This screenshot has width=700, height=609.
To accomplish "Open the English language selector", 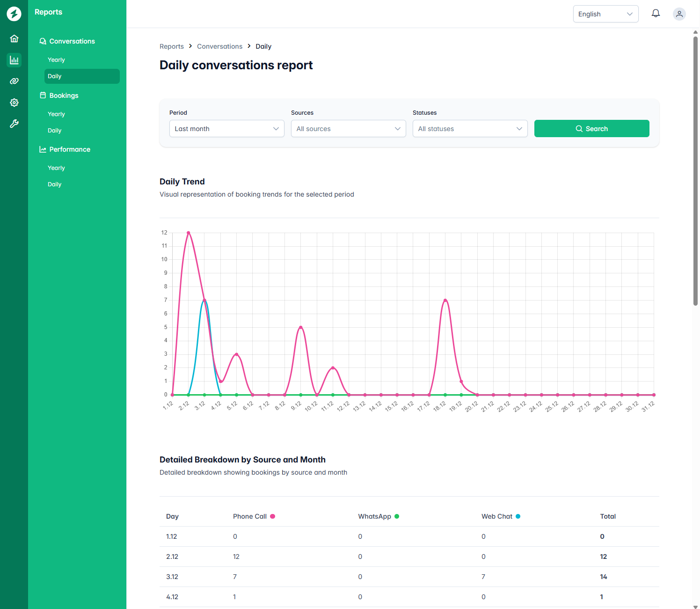I will coord(605,14).
